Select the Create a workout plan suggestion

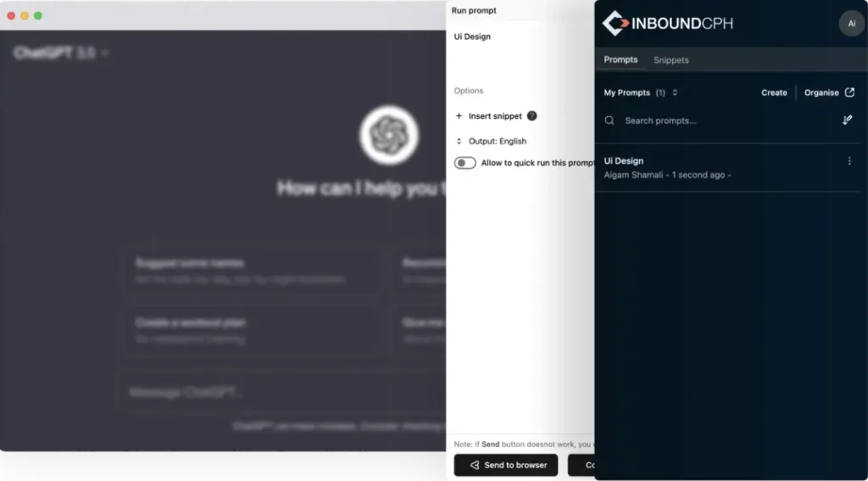click(x=253, y=330)
